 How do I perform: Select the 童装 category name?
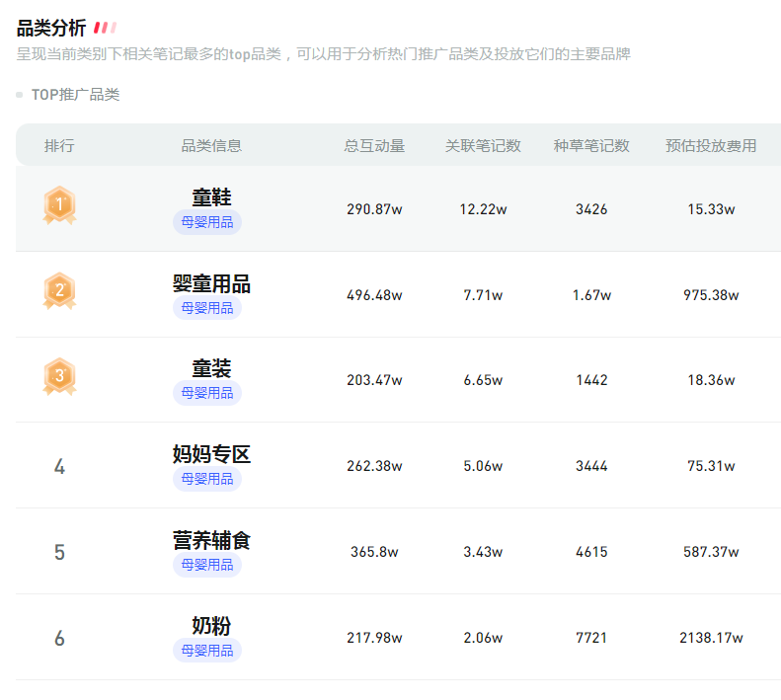click(211, 369)
